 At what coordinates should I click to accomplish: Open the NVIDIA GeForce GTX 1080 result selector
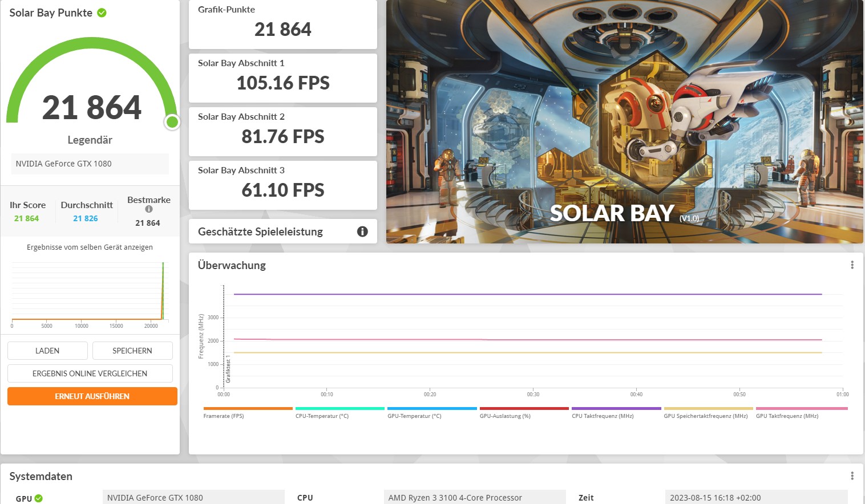tap(90, 164)
